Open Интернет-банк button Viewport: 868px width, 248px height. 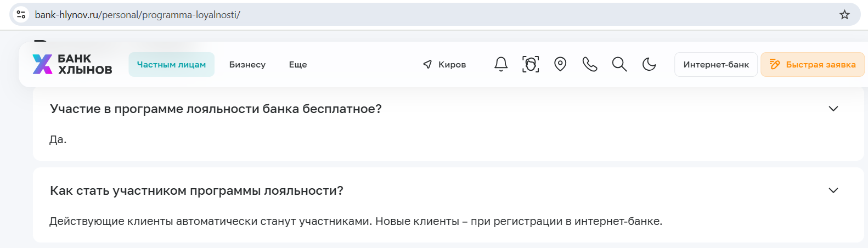[716, 64]
